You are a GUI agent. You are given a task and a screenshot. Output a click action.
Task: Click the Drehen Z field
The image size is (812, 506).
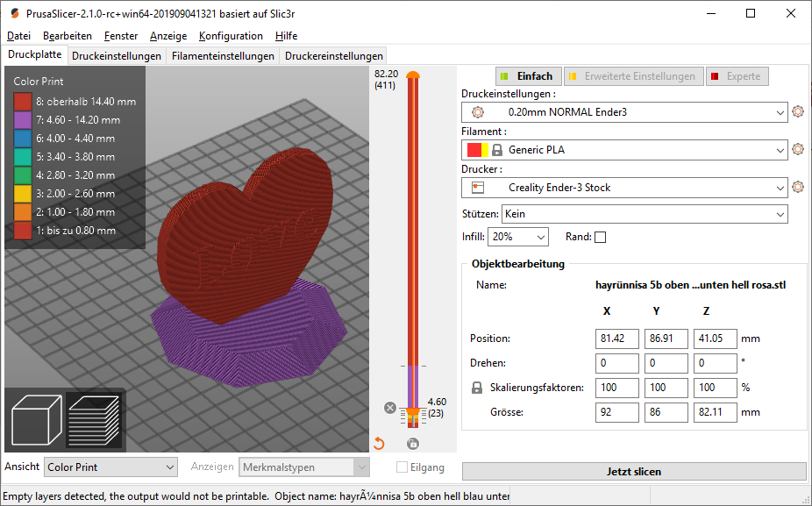716,363
